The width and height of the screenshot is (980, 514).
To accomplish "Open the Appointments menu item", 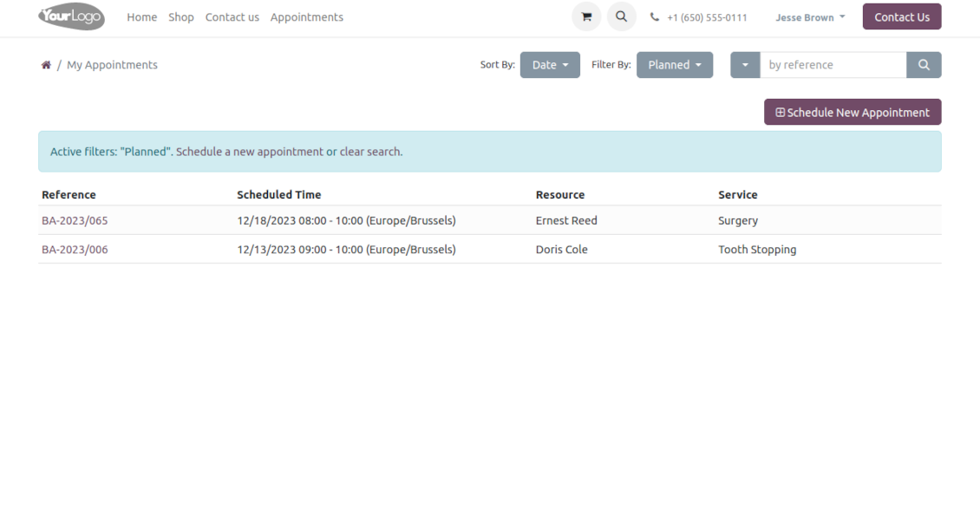I will (x=306, y=17).
